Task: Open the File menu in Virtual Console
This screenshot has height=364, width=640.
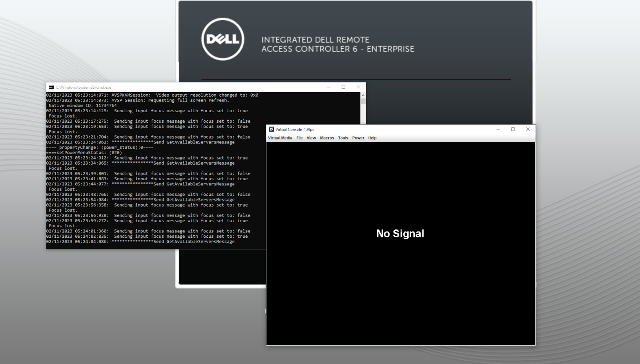Action: [300, 138]
